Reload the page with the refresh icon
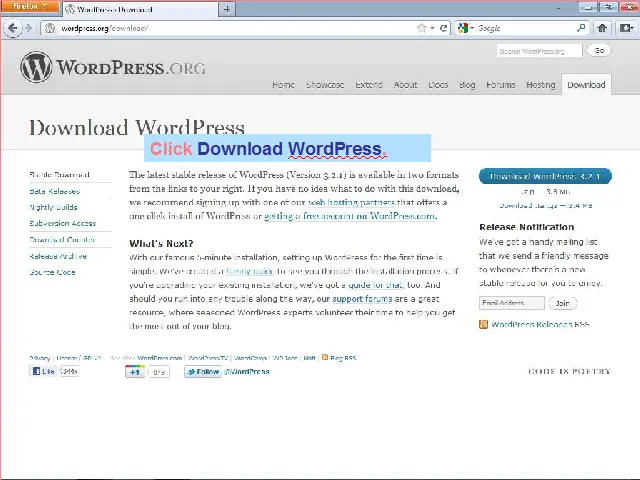The width and height of the screenshot is (640, 480). tap(444, 28)
